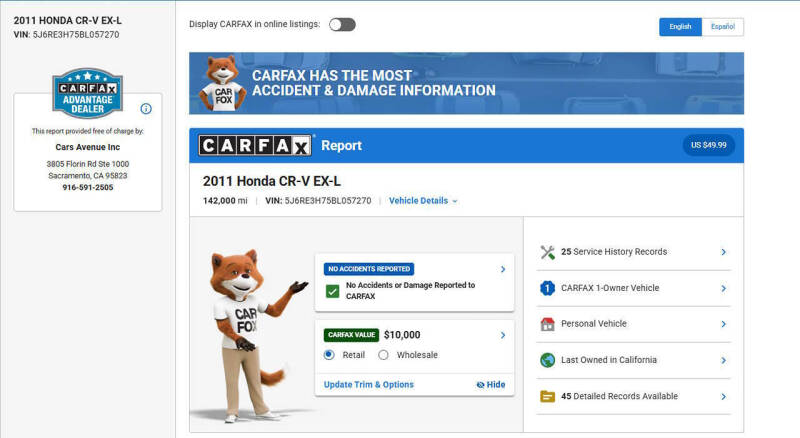This screenshot has width=800, height=438.
Task: Click the US $49.99 price pill
Action: [x=709, y=145]
